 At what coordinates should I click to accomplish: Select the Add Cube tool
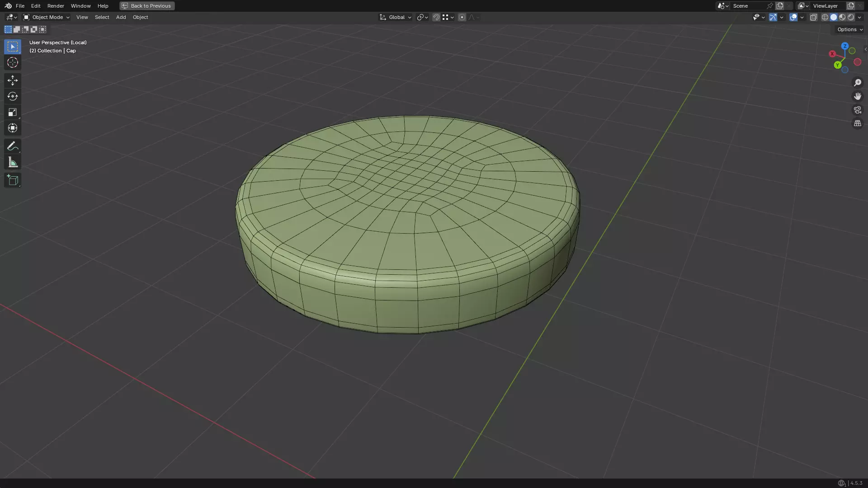point(12,180)
